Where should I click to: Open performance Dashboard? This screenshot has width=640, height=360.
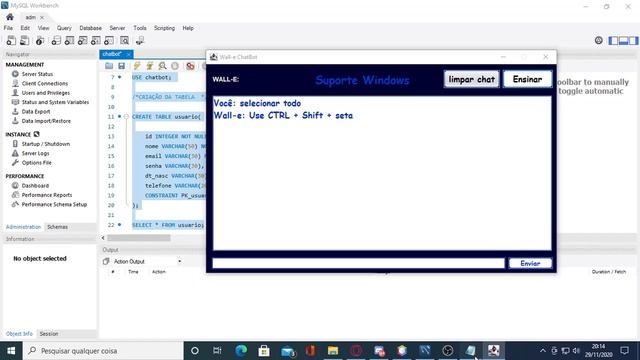point(35,185)
